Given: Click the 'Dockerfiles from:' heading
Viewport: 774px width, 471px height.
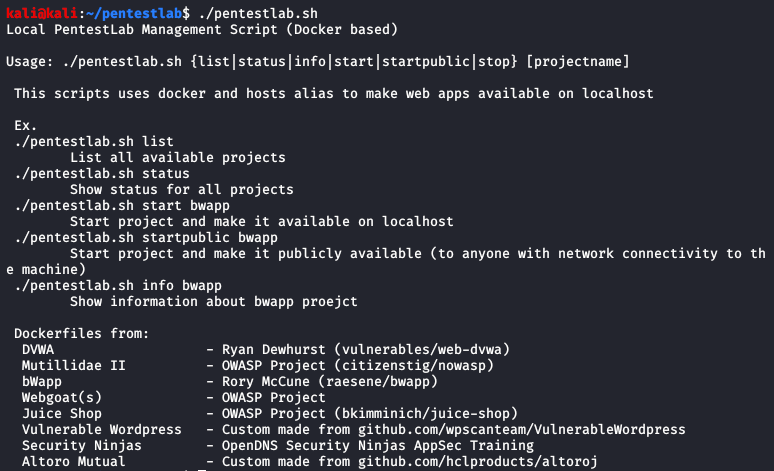Looking at the screenshot, I should [x=81, y=334].
